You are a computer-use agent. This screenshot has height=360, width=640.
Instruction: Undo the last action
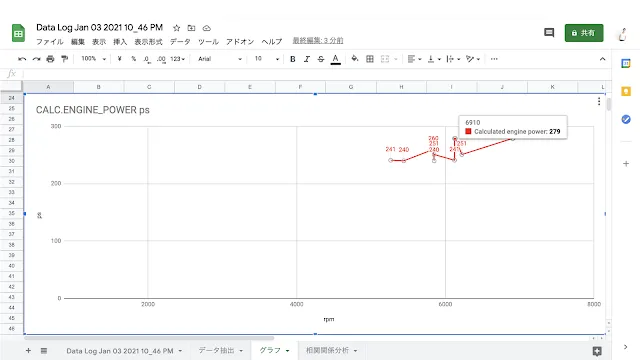pyautogui.click(x=22, y=59)
